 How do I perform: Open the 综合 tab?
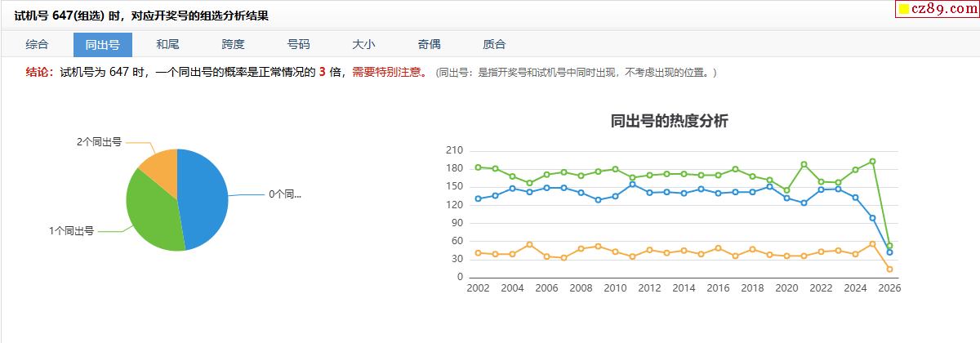(37, 45)
